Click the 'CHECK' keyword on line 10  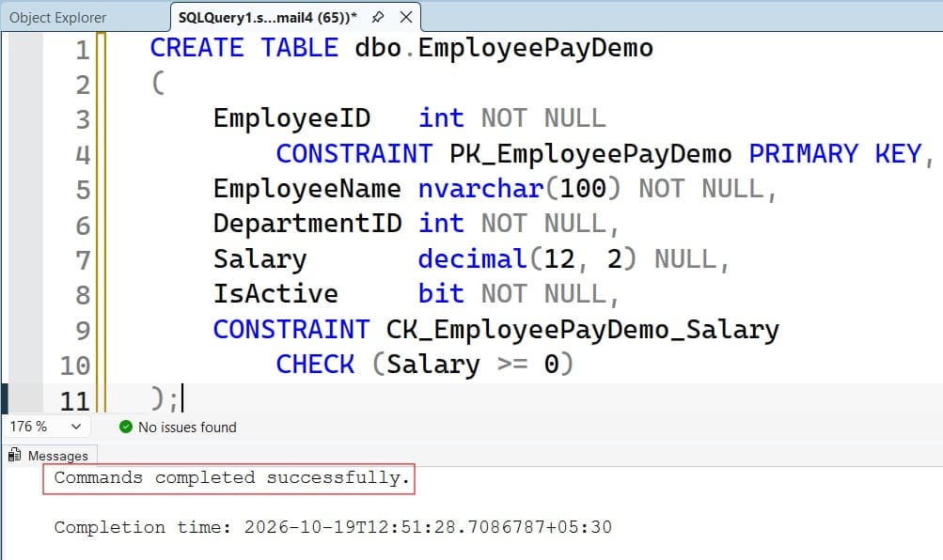315,365
